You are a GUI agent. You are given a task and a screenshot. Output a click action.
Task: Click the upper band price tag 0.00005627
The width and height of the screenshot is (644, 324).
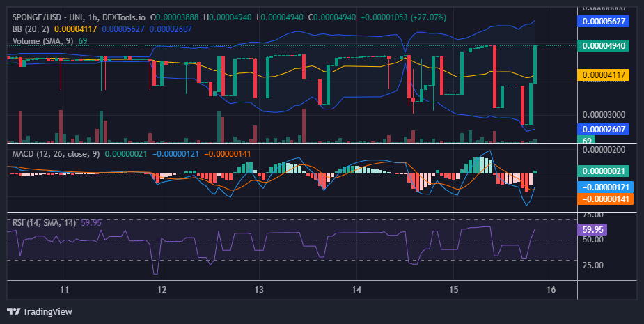tap(604, 21)
